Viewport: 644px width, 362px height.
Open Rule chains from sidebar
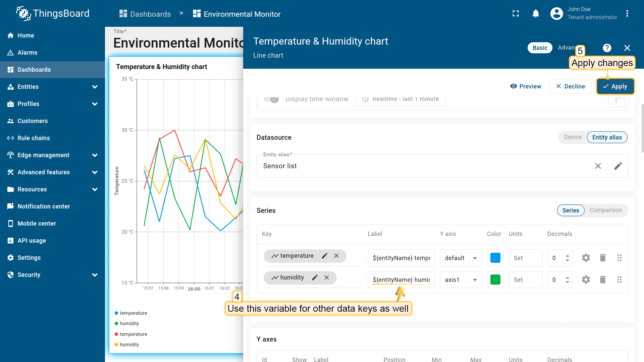[34, 138]
